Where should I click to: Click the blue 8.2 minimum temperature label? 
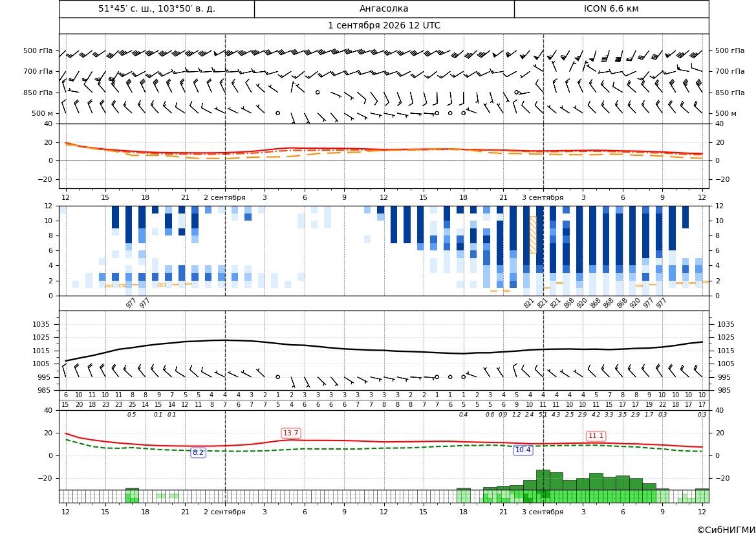click(198, 452)
